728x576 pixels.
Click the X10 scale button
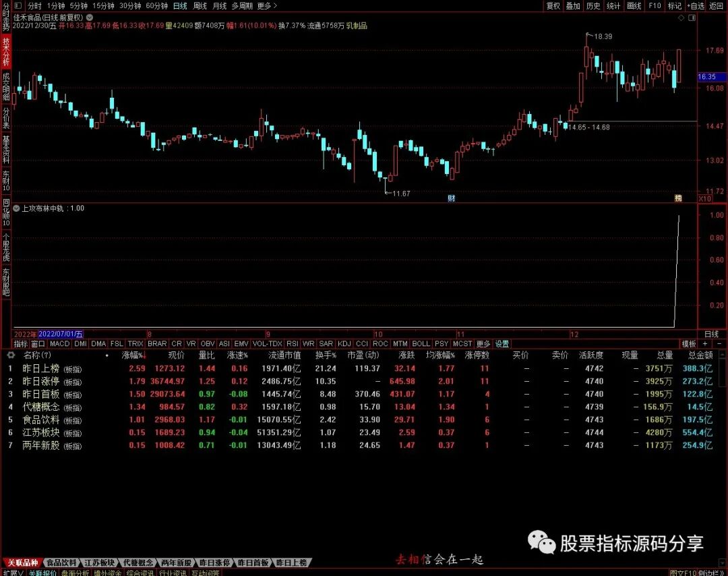(705, 199)
